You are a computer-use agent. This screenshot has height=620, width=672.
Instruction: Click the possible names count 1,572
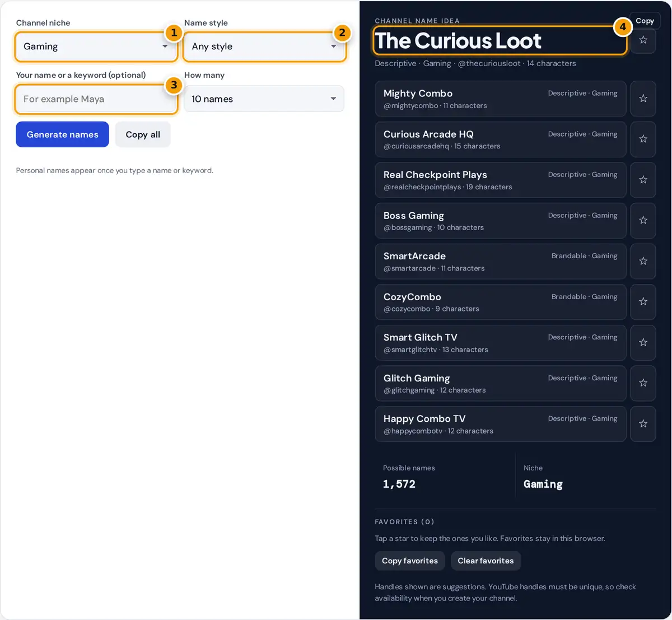click(399, 484)
